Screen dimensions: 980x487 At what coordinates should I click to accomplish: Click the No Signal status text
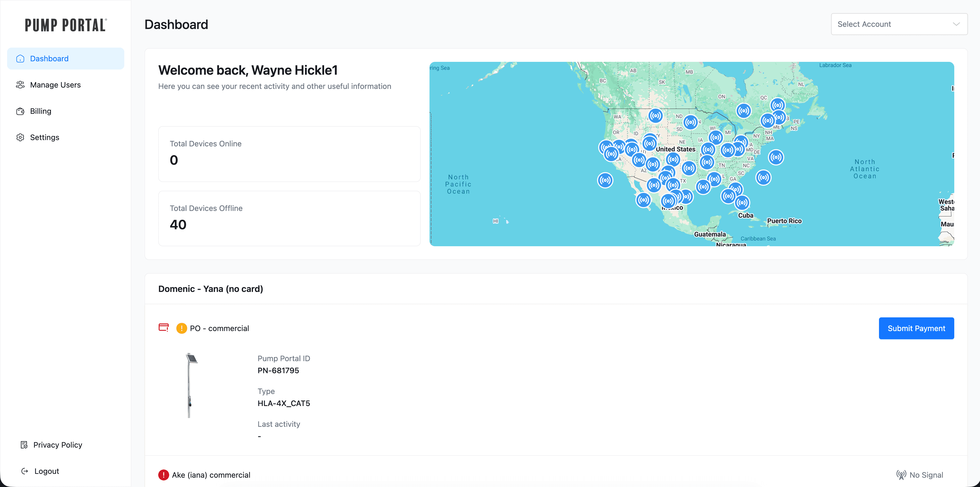coord(926,475)
